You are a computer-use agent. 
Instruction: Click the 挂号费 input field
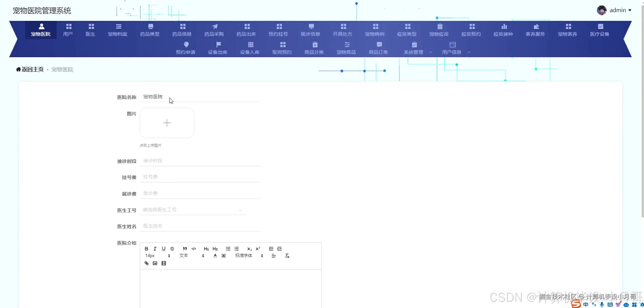pyautogui.click(x=200, y=177)
